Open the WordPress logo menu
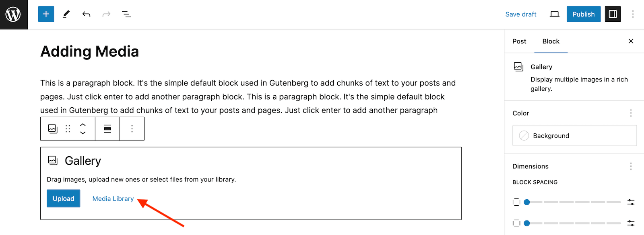644x235 pixels. [14, 14]
